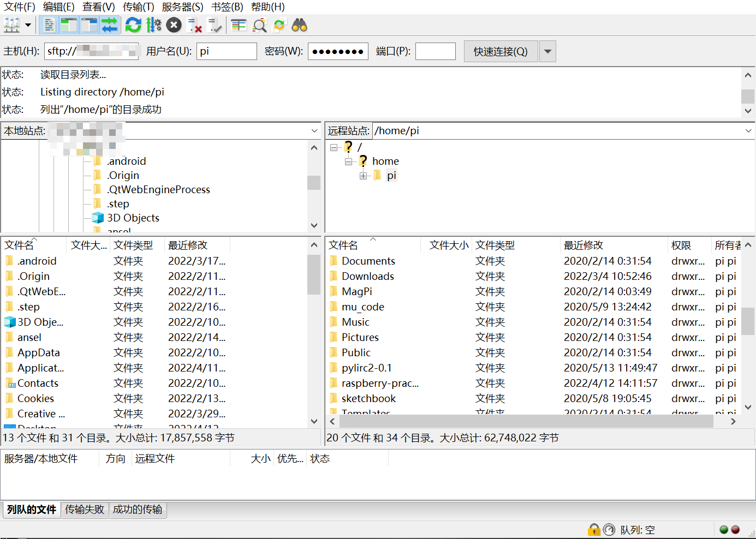Disconnect from the current server
The height and width of the screenshot is (539, 756).
[194, 25]
